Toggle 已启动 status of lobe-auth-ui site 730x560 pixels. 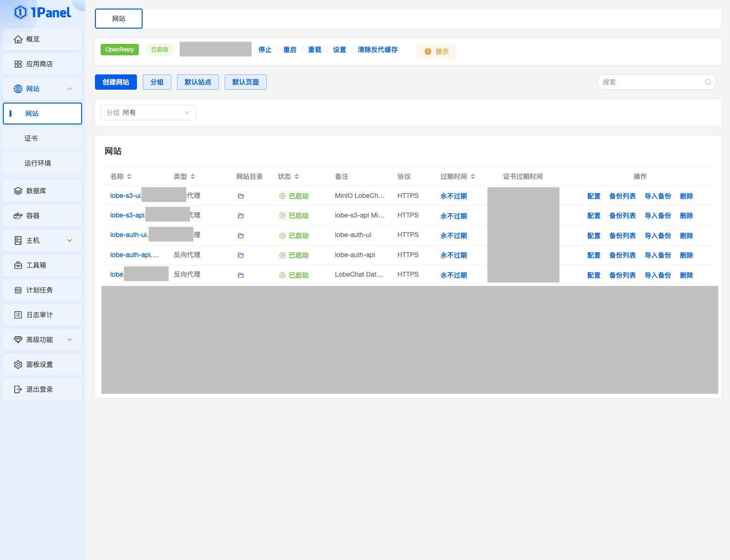coord(294,236)
